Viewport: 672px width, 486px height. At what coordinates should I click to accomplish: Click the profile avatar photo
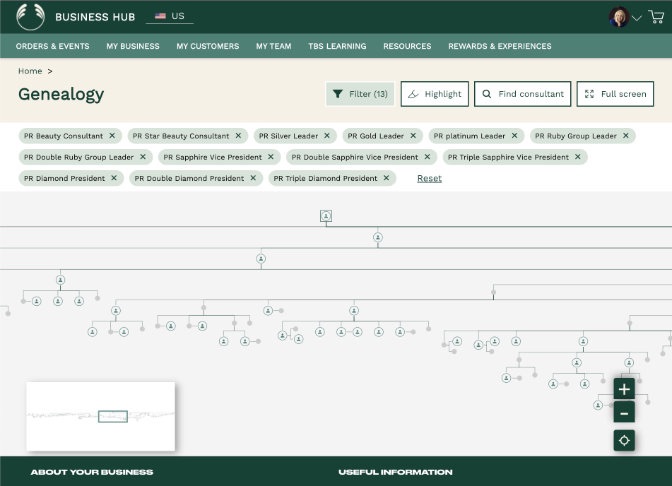tap(619, 17)
